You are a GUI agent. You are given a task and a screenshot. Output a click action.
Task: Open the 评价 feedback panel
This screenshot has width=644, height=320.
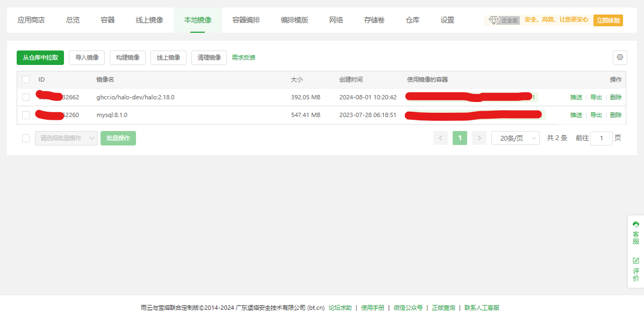click(634, 268)
